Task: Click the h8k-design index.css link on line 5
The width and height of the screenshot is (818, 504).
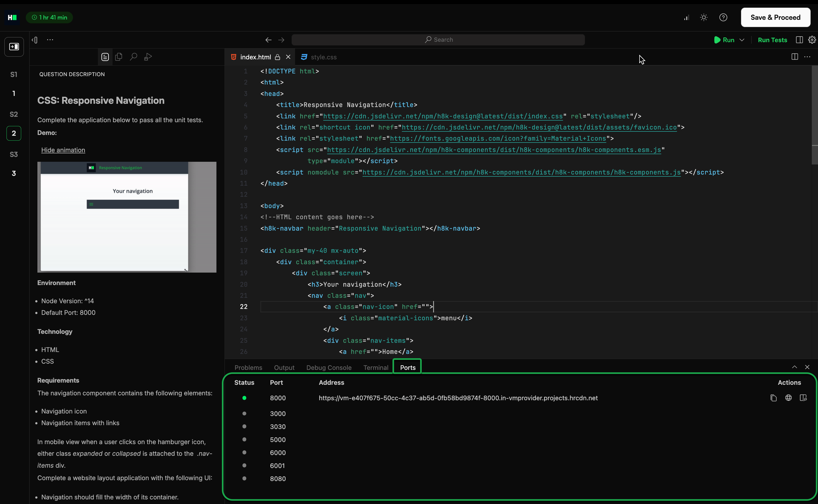Action: pyautogui.click(x=443, y=116)
